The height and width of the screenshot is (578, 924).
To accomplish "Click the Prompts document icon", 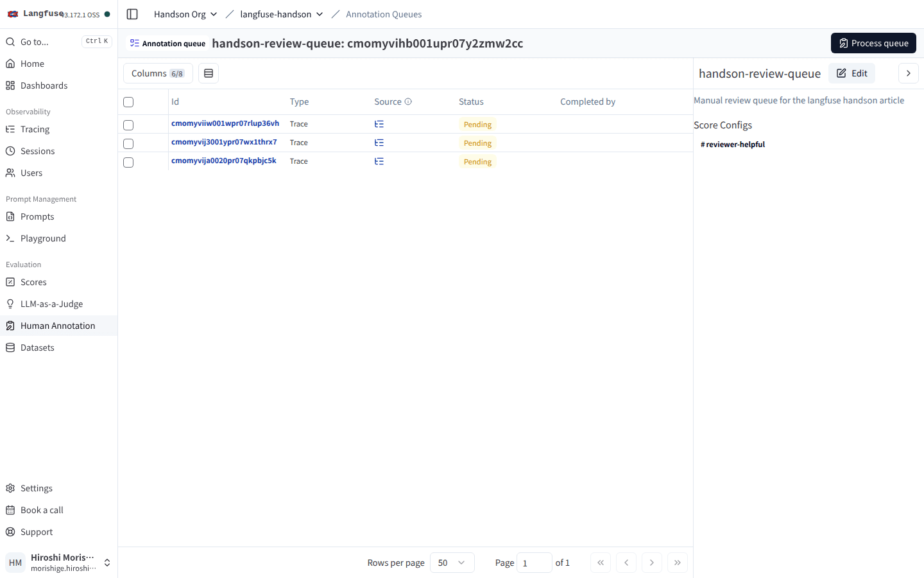I will tap(10, 216).
